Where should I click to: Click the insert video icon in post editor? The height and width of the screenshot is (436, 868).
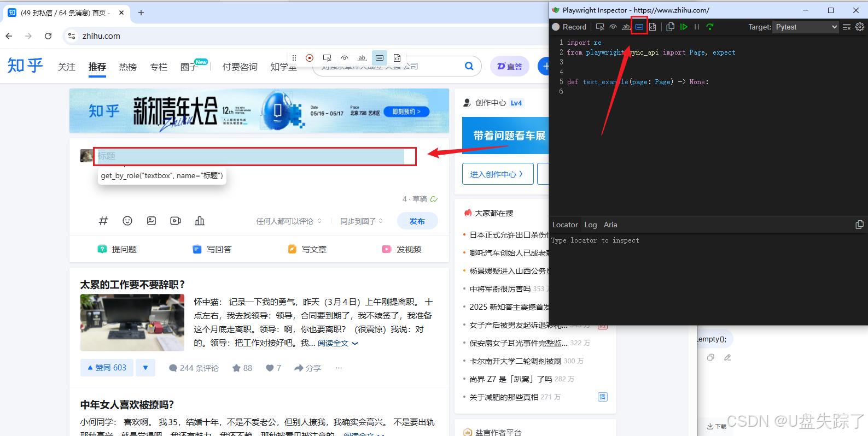pos(176,221)
